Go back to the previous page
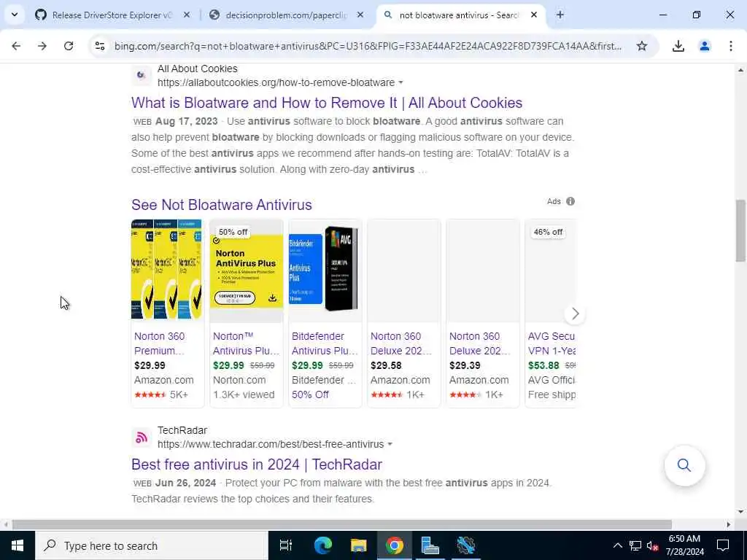747x560 pixels. [16, 46]
